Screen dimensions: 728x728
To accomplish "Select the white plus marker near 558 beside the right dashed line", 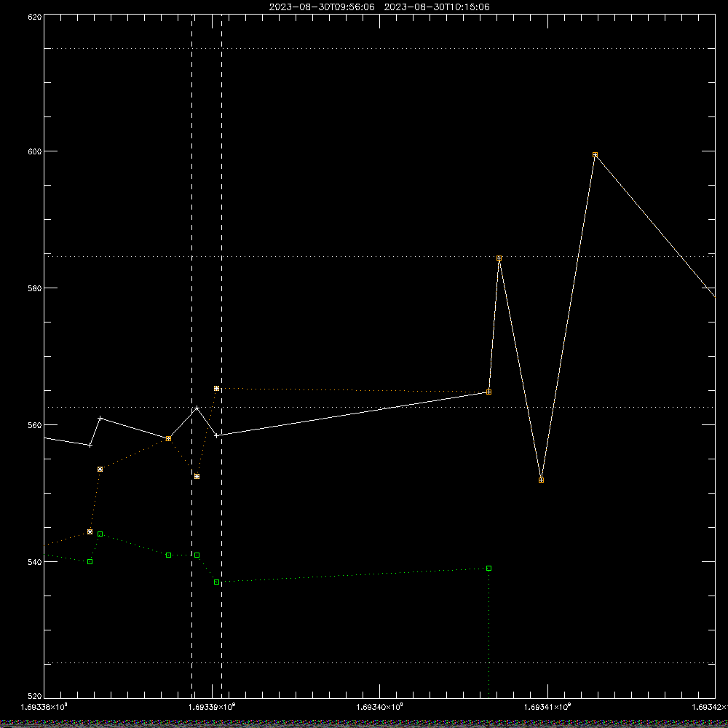I will click(x=216, y=435).
